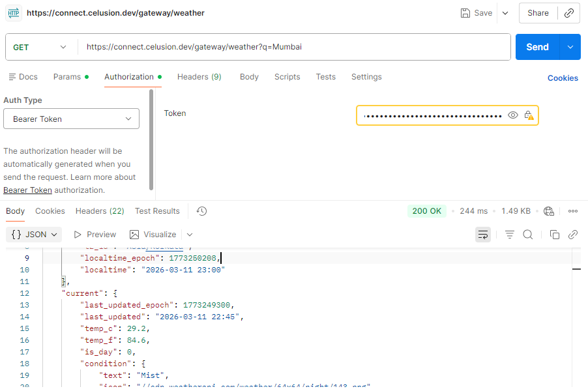Open the request history clock icon
588x389 pixels.
pos(201,211)
